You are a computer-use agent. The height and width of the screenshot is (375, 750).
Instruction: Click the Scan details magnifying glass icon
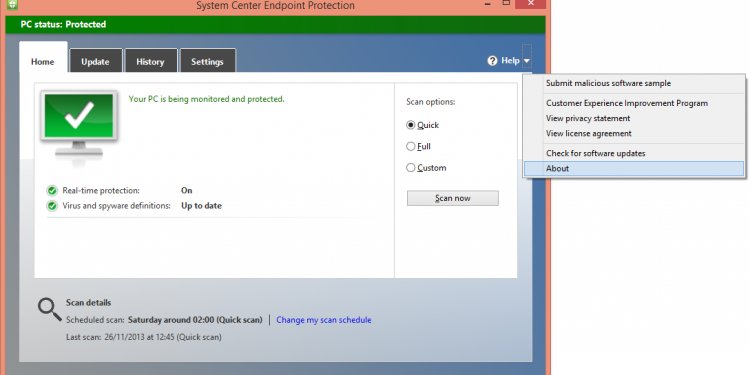(x=50, y=309)
